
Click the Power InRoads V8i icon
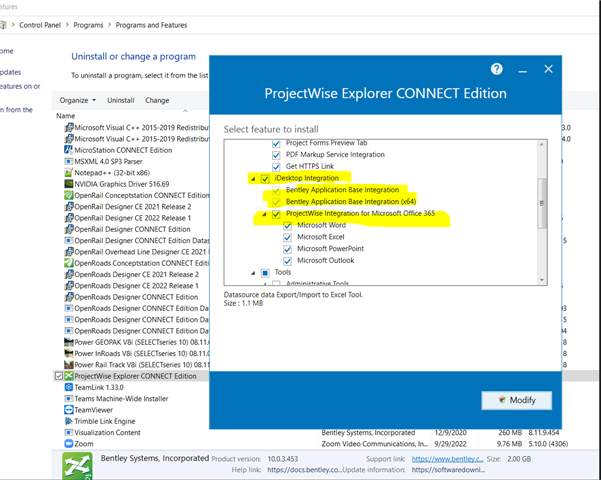[69, 353]
